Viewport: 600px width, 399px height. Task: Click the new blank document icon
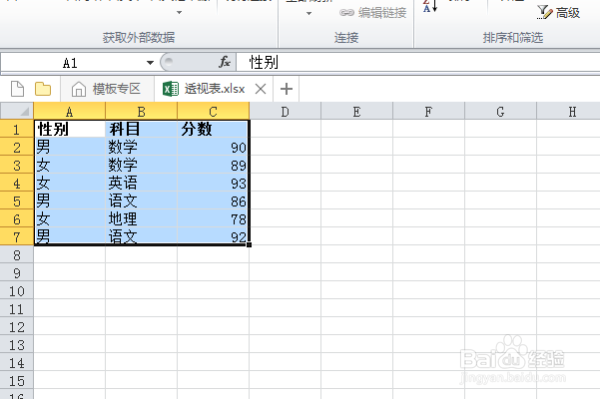[17, 89]
